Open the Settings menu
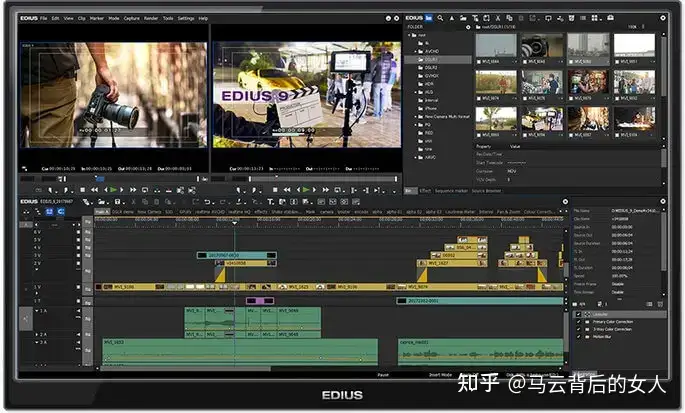 point(186,18)
